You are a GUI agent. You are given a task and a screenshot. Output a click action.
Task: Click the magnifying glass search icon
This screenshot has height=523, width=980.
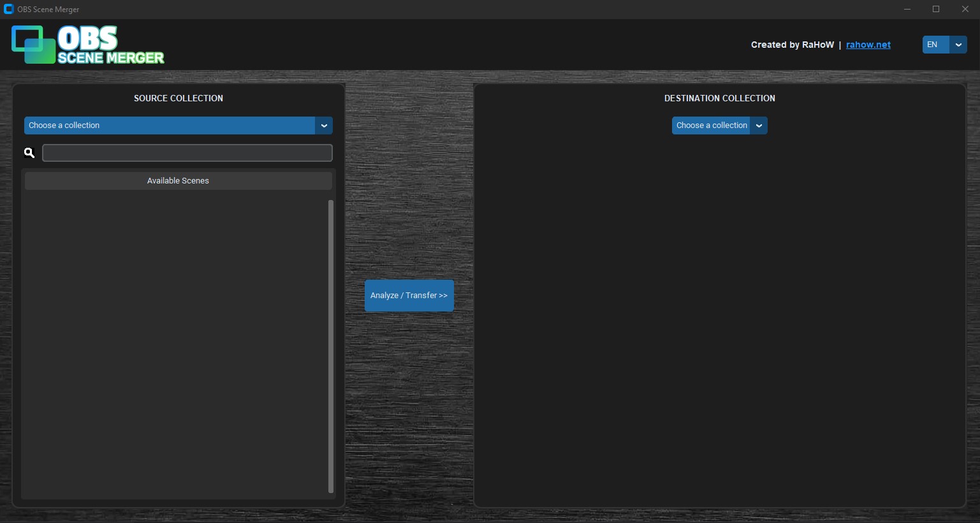click(29, 153)
